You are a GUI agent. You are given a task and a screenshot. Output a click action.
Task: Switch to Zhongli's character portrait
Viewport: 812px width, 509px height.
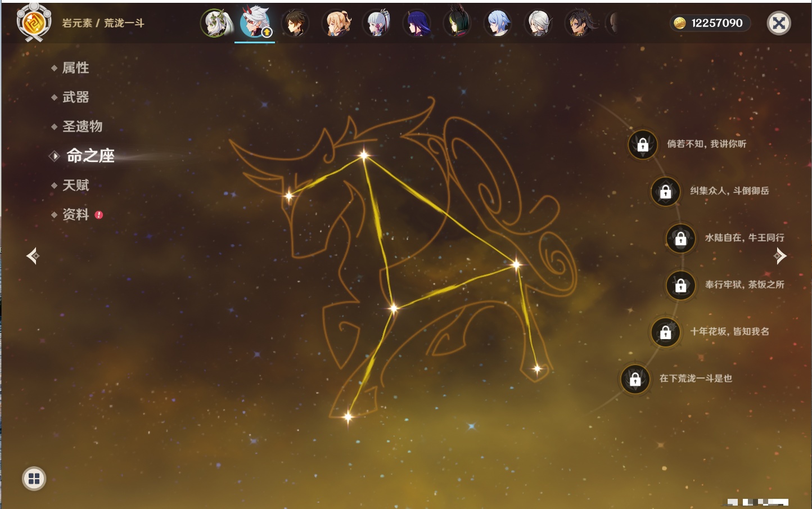(x=295, y=24)
